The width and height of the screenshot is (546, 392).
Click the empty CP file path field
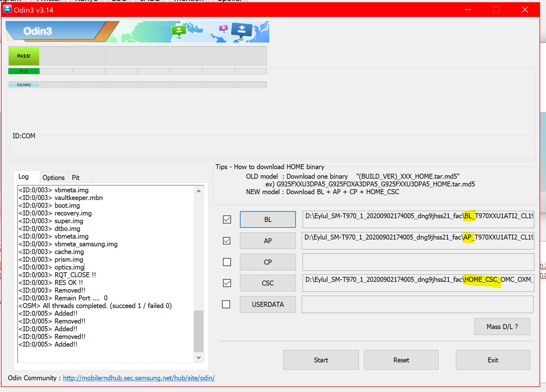click(418, 262)
